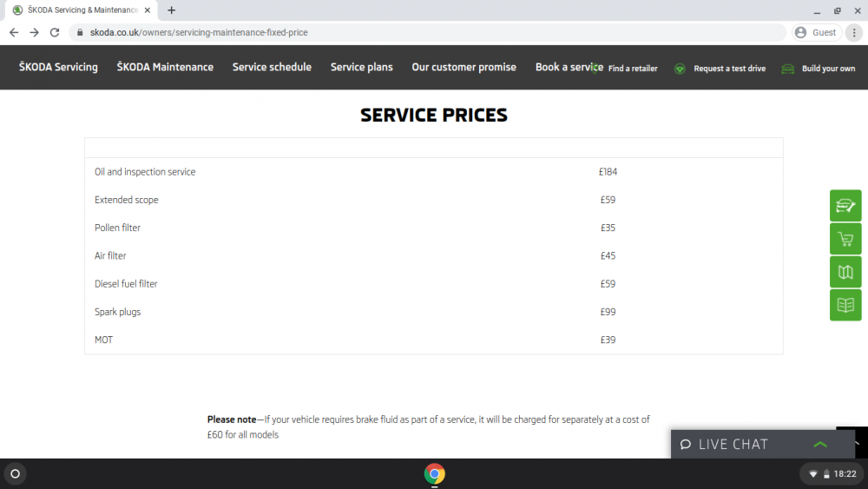
Task: Click the Request a test drive link
Action: pos(730,69)
